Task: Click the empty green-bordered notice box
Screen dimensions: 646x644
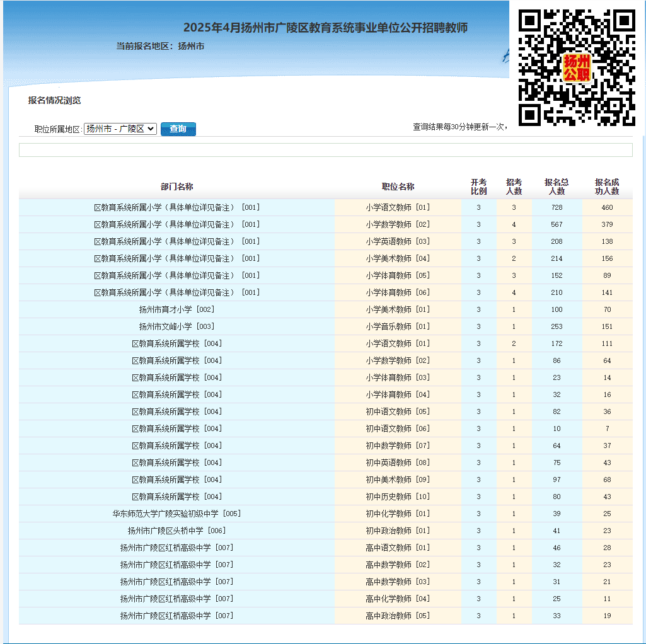Action: point(325,150)
